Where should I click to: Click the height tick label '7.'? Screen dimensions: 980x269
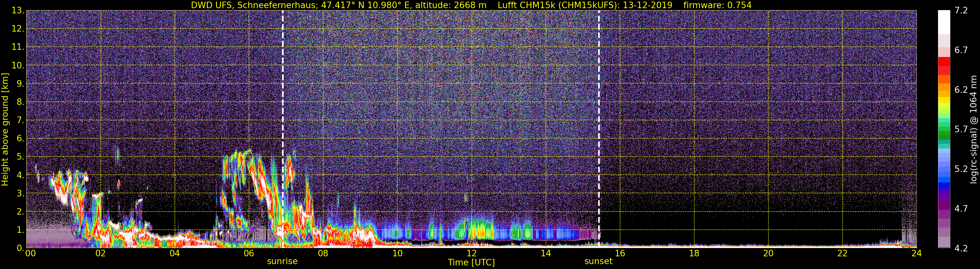click(x=21, y=120)
